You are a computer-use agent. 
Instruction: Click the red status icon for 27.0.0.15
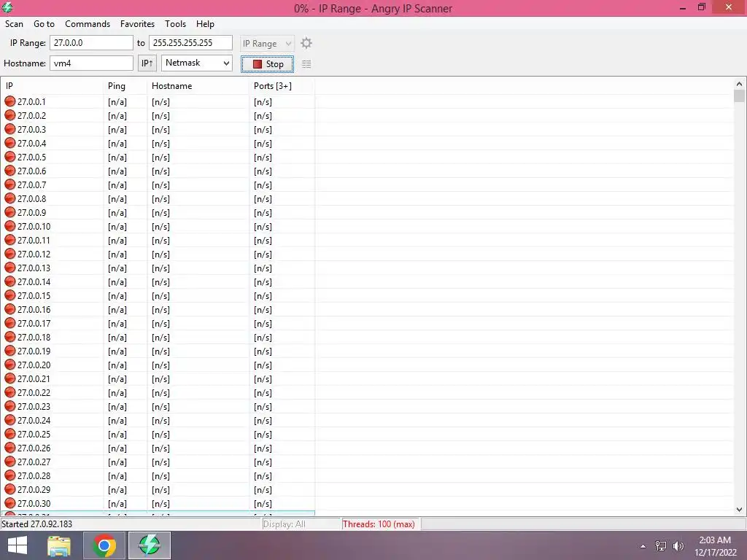coord(10,295)
